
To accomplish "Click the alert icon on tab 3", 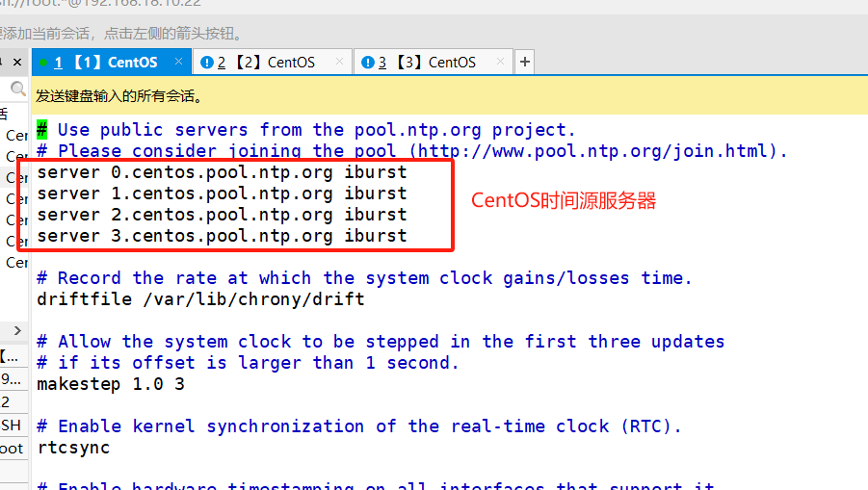I will pyautogui.click(x=368, y=63).
